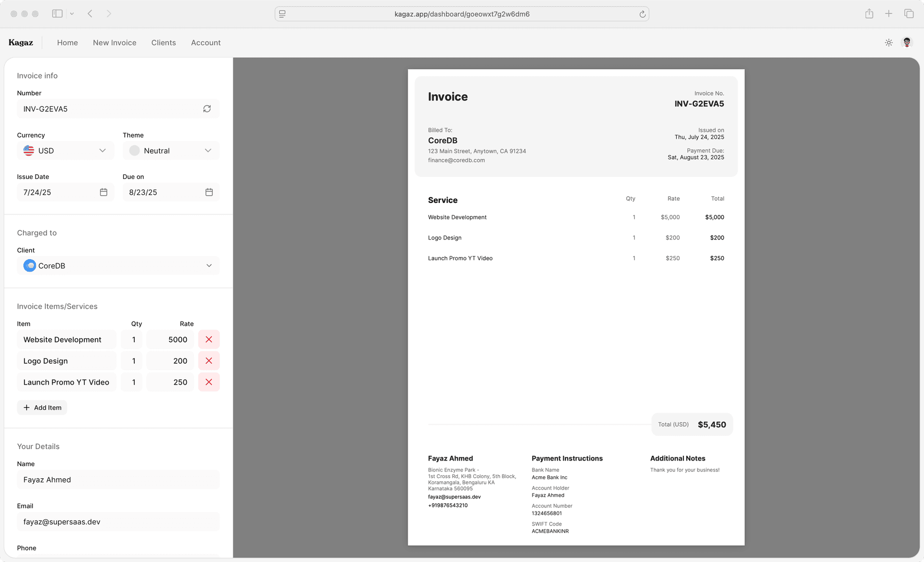Click the Kagaz logo
924x562 pixels.
pyautogui.click(x=21, y=42)
